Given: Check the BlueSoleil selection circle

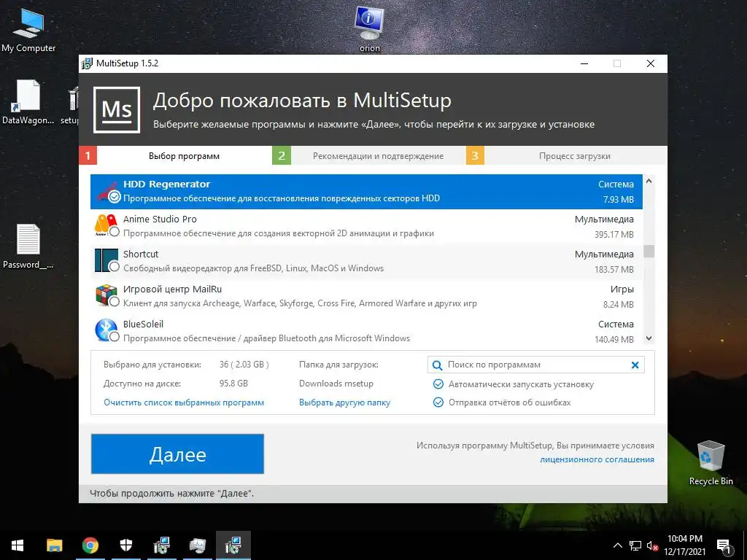Looking at the screenshot, I should click(115, 337).
